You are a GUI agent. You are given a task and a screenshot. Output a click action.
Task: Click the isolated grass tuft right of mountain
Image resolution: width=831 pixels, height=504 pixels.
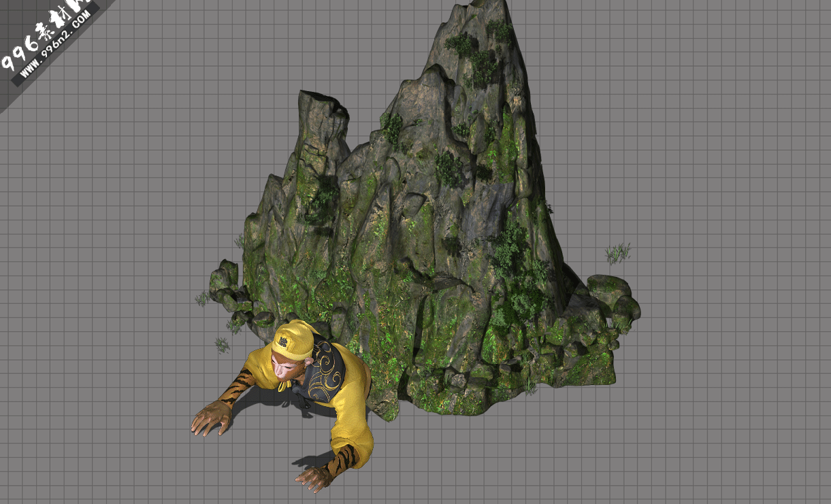[618, 254]
